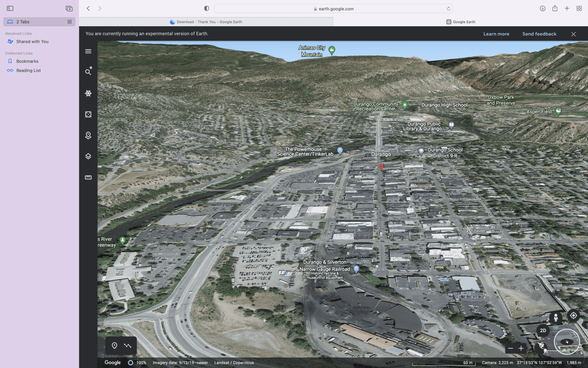Click the I'm Feeling Lucky dice icon
The width and height of the screenshot is (588, 368).
click(88, 114)
